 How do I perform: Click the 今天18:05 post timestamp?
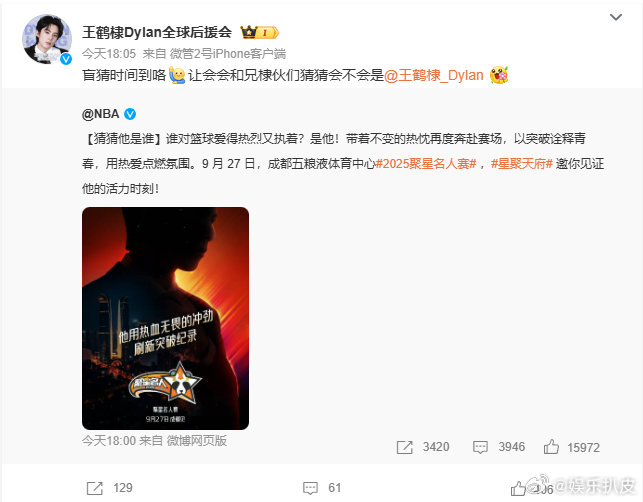109,53
